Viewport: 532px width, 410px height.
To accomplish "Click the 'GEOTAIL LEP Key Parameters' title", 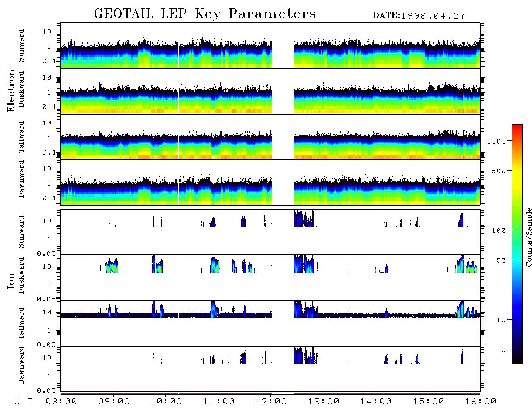I will [205, 14].
